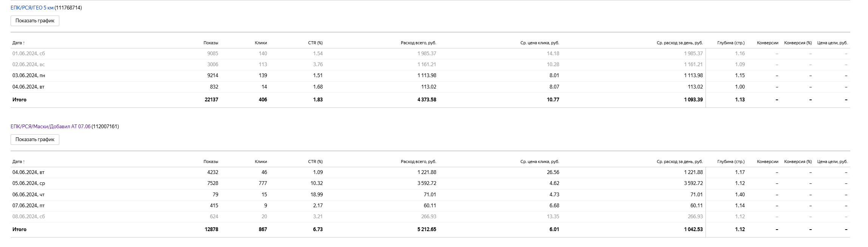The image size is (868, 247).
Task: Sort the Маски table by Ср. расход за день
Action: tap(679, 162)
